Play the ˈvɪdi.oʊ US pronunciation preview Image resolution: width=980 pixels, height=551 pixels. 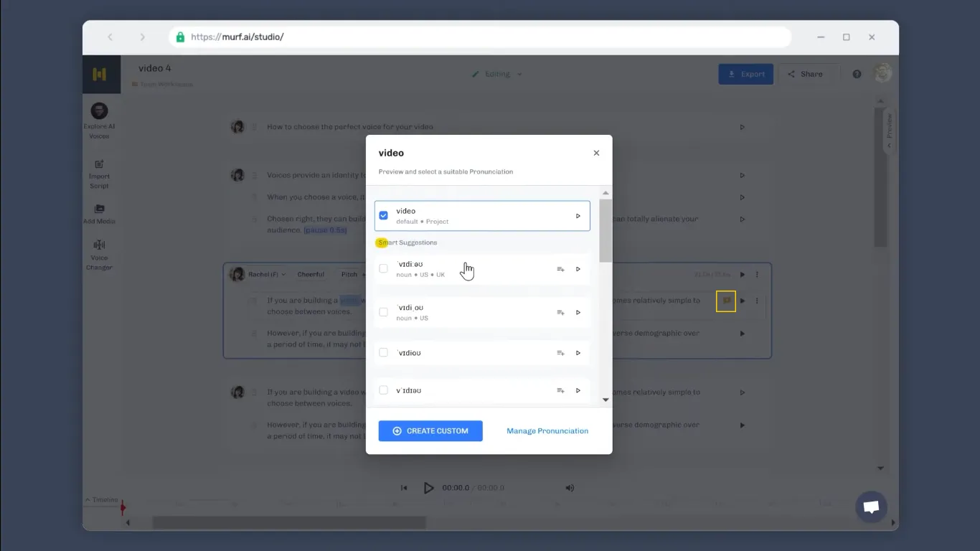click(x=578, y=312)
